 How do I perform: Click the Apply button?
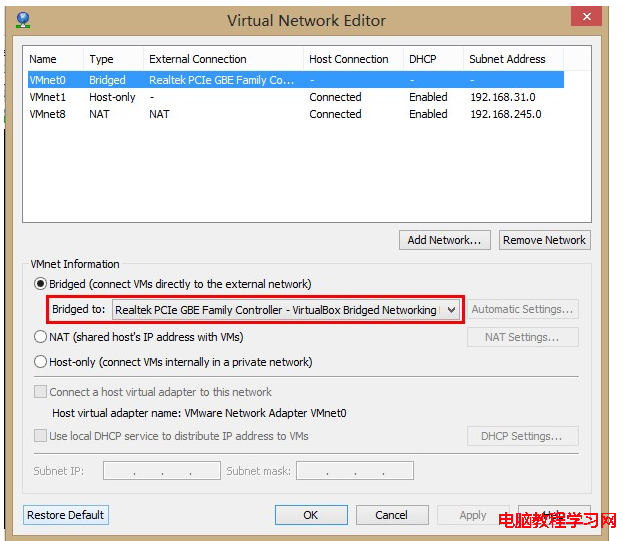coord(473,515)
